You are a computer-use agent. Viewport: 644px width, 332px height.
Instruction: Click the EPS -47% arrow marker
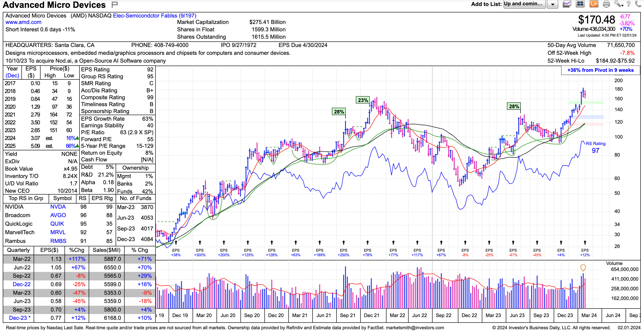tap(513, 242)
